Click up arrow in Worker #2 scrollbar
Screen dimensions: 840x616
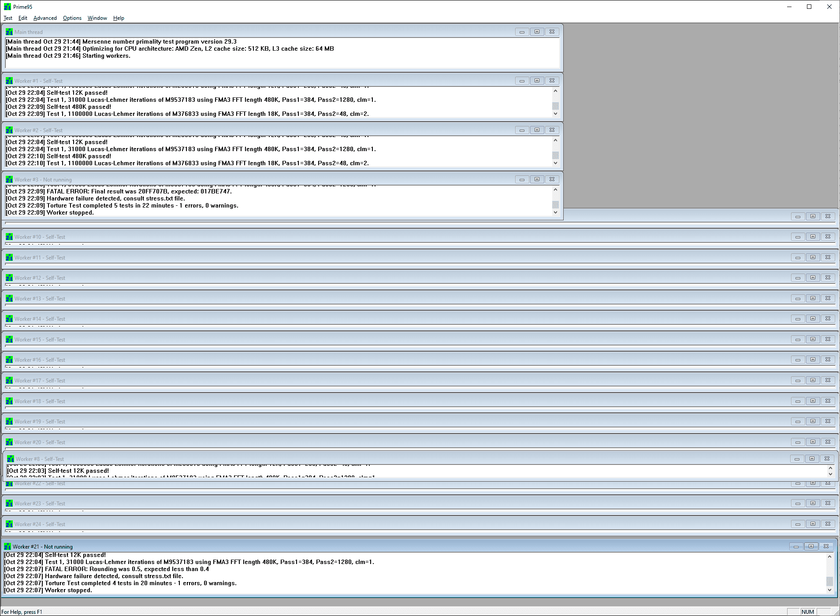[x=555, y=140]
